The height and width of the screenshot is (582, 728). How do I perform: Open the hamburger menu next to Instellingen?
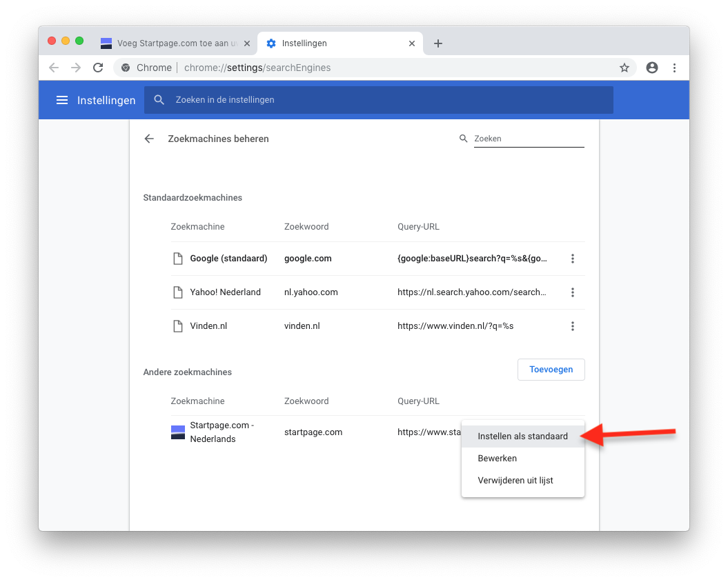(62, 101)
